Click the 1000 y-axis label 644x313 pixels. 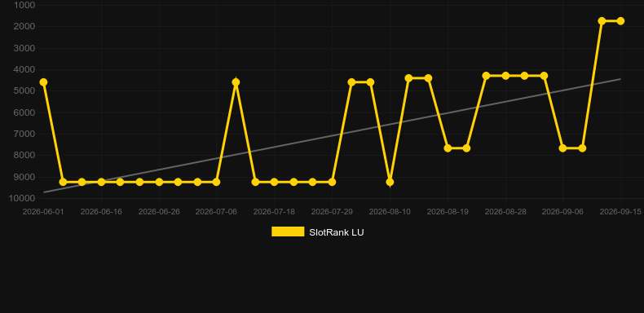tap(24, 5)
